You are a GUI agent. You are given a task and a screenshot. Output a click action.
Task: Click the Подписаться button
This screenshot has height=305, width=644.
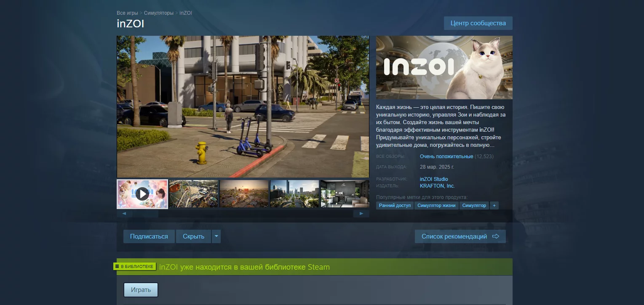pyautogui.click(x=149, y=236)
